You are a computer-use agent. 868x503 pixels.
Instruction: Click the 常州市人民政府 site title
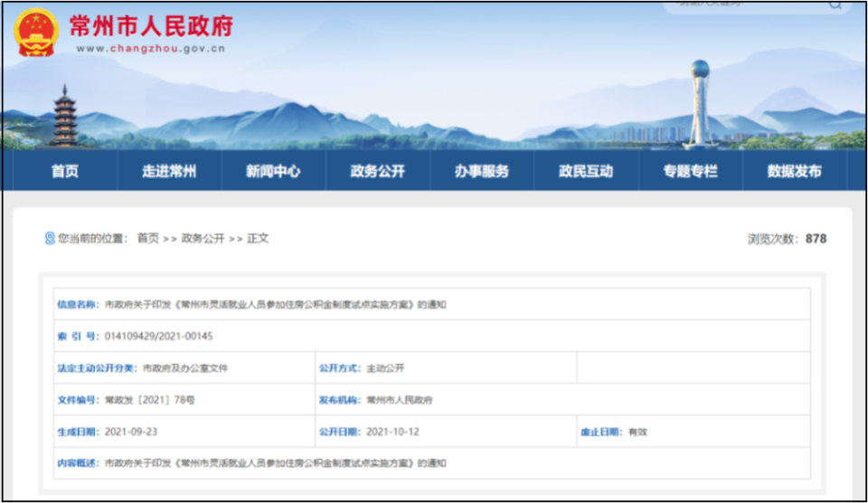click(151, 26)
